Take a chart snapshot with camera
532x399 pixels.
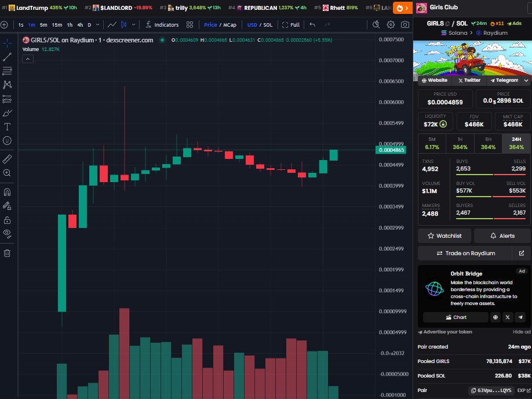405,25
